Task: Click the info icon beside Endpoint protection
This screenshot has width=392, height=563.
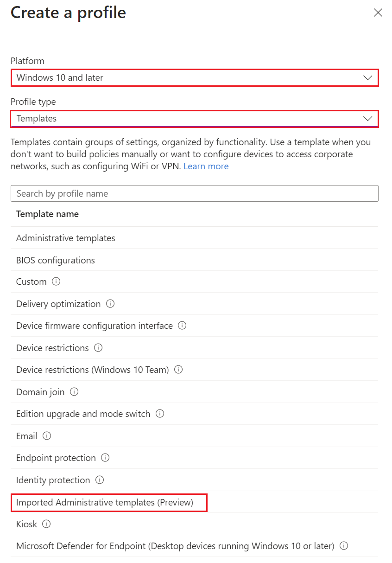Action: point(105,458)
